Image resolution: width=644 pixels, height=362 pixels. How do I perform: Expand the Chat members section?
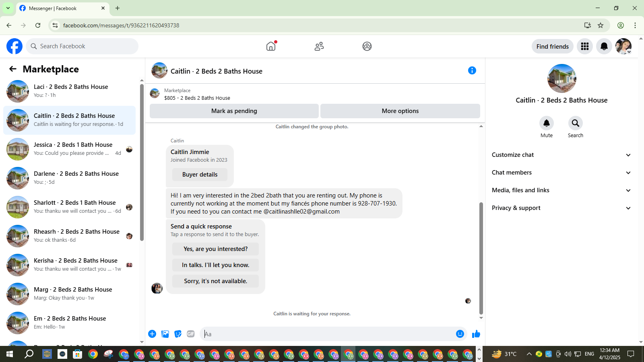pyautogui.click(x=561, y=173)
